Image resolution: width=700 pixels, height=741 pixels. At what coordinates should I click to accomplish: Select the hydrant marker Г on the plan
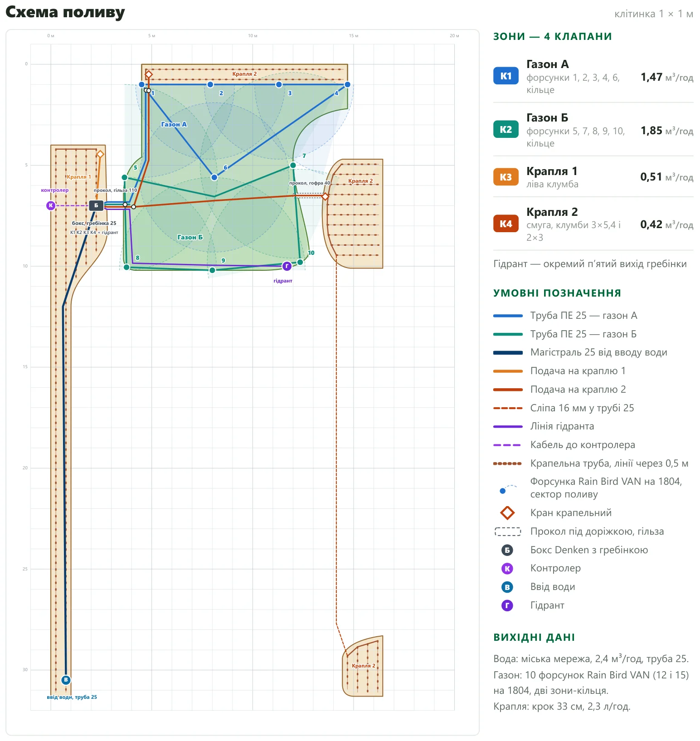(x=287, y=266)
